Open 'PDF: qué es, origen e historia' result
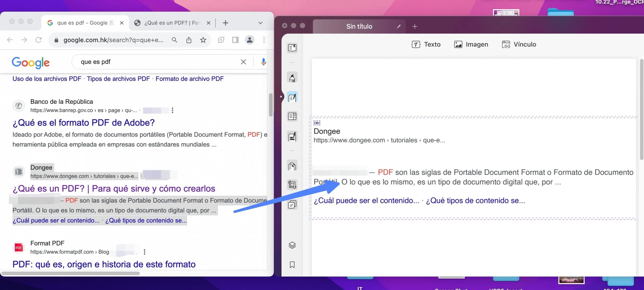The height and width of the screenshot is (290, 644). pos(104,264)
